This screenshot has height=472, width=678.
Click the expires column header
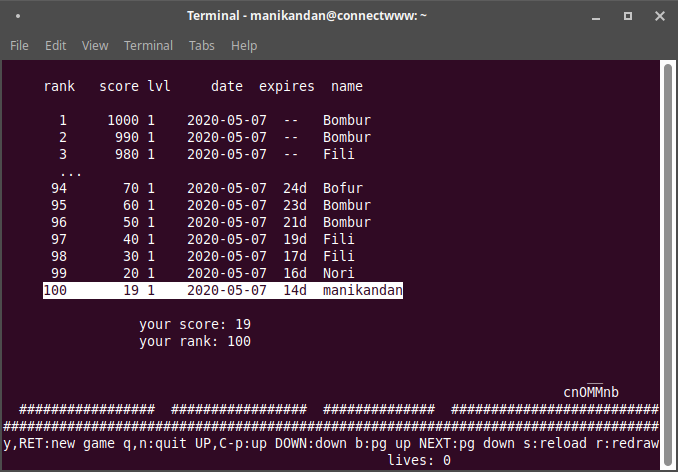pyautogui.click(x=287, y=86)
